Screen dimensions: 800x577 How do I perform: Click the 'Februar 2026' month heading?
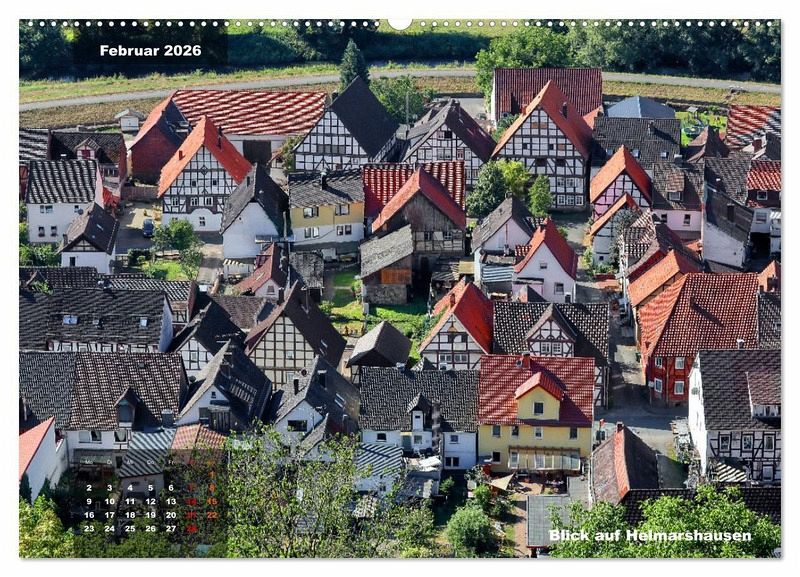pyautogui.click(x=151, y=51)
